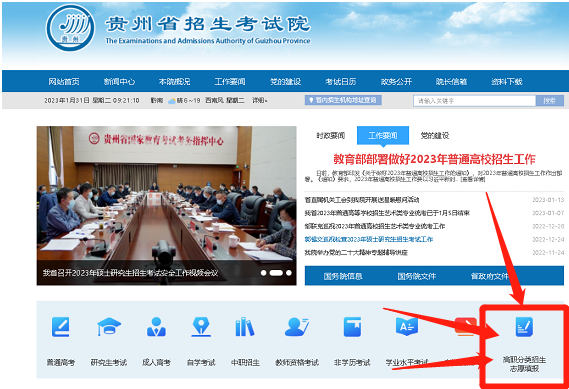Click the 省内招生机构地址查询 button

pos(343,100)
